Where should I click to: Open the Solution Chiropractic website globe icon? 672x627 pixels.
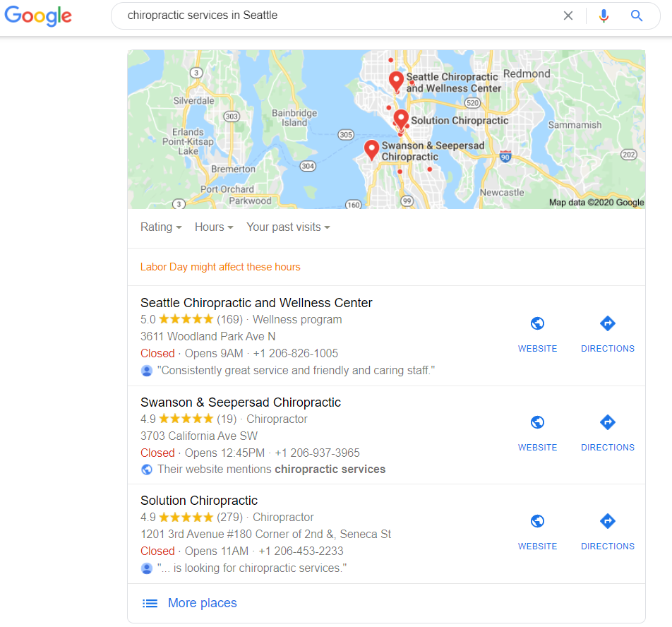[537, 521]
